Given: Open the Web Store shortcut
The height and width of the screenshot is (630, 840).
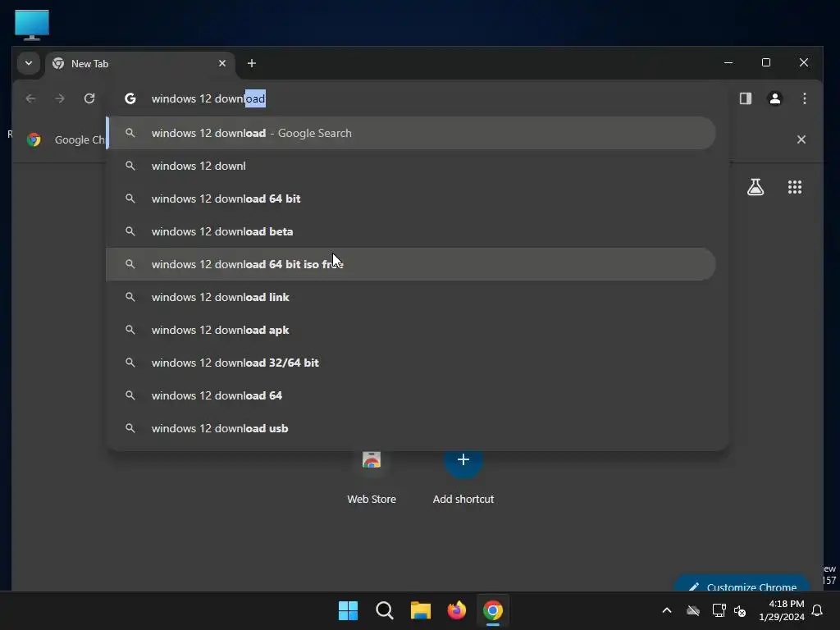Looking at the screenshot, I should (372, 477).
